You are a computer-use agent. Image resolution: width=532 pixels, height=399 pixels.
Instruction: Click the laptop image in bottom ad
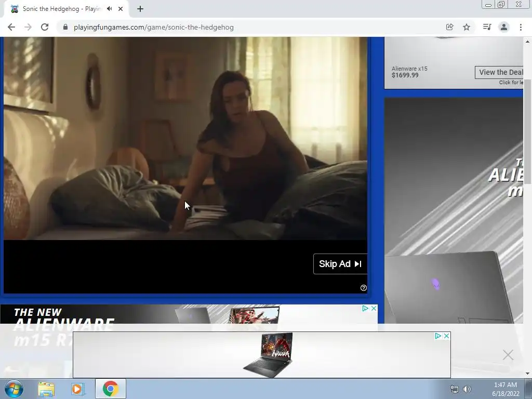(268, 355)
